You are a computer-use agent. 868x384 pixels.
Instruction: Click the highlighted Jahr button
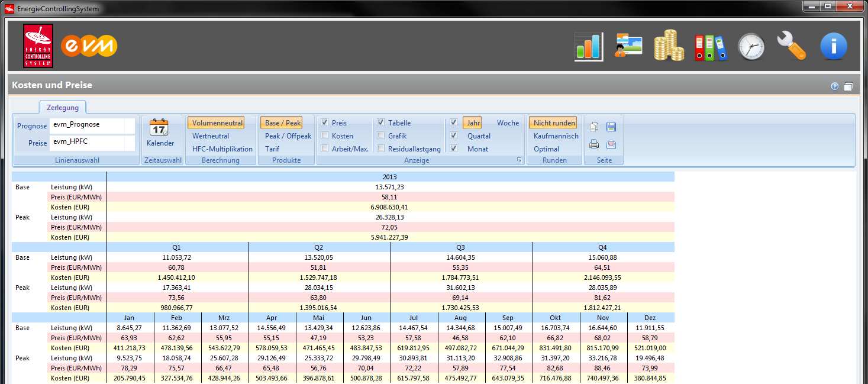tap(472, 123)
